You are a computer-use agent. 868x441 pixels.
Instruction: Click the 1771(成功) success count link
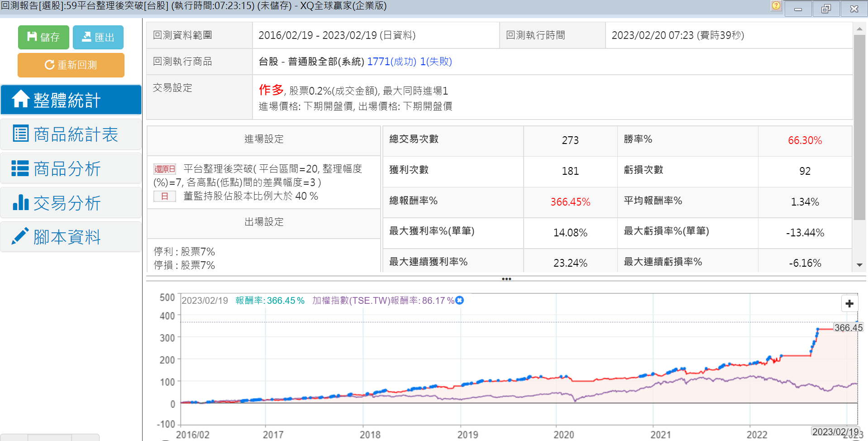(x=391, y=62)
